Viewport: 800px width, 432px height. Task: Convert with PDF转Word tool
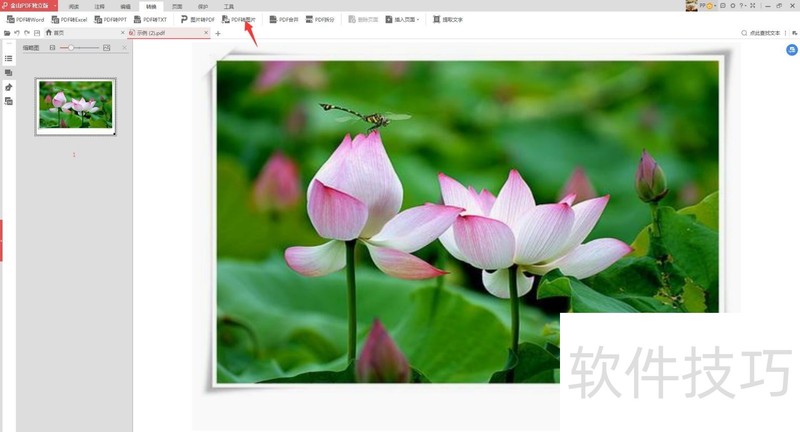tap(26, 19)
